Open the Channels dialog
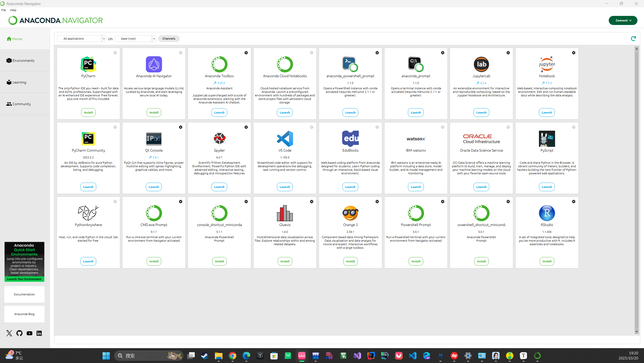 [x=169, y=38]
